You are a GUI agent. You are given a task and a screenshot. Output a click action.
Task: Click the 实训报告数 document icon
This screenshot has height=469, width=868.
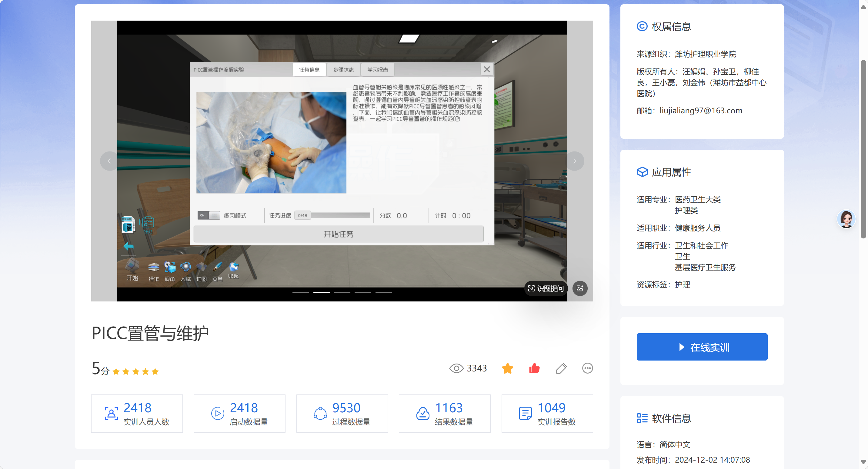525,414
